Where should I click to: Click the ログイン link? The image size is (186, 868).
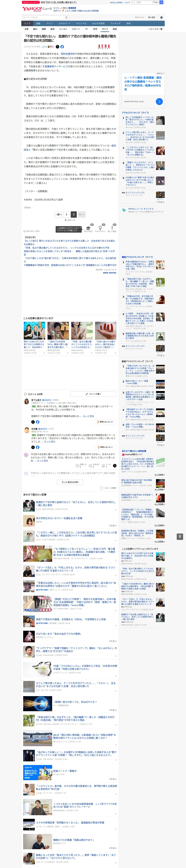pyautogui.click(x=57, y=11)
